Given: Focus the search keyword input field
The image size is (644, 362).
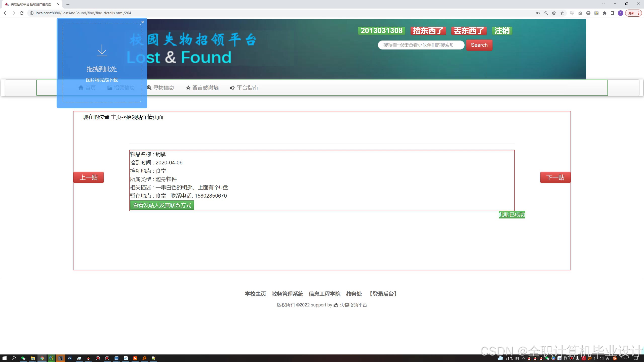Looking at the screenshot, I should (421, 45).
